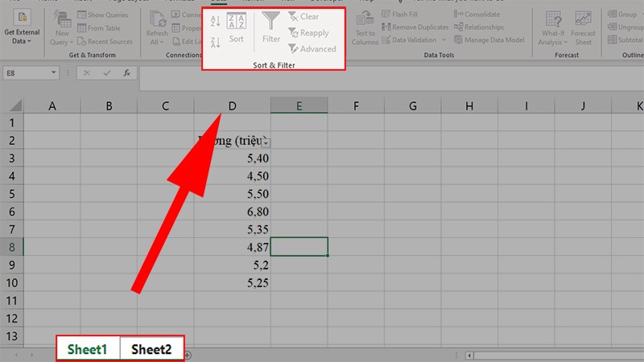Image resolution: width=644 pixels, height=362 pixels.
Task: Select column E header
Action: tap(299, 106)
